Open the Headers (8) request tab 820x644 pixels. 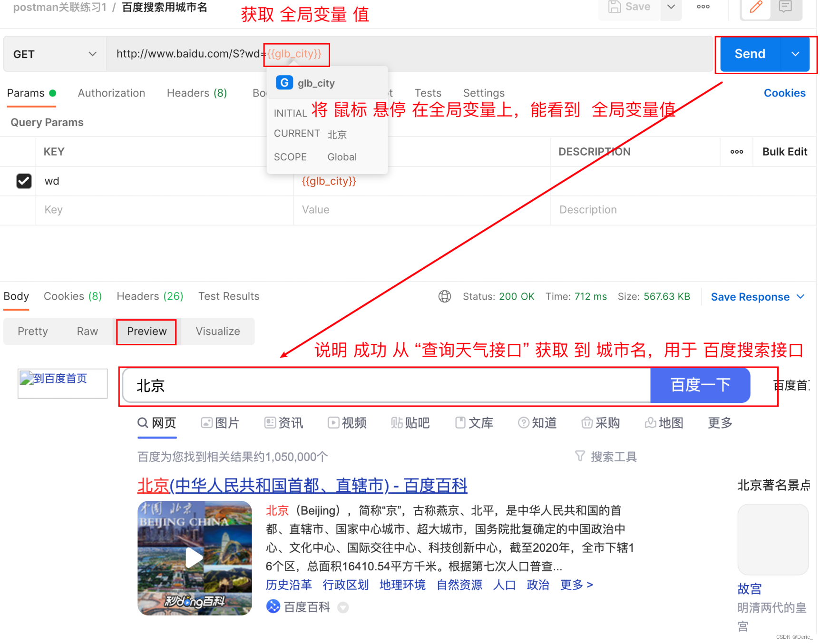point(196,93)
